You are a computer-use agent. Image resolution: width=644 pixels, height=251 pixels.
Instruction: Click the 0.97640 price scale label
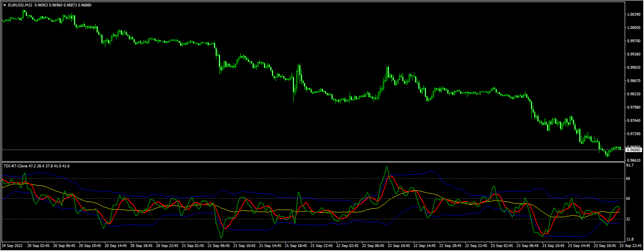click(634, 121)
